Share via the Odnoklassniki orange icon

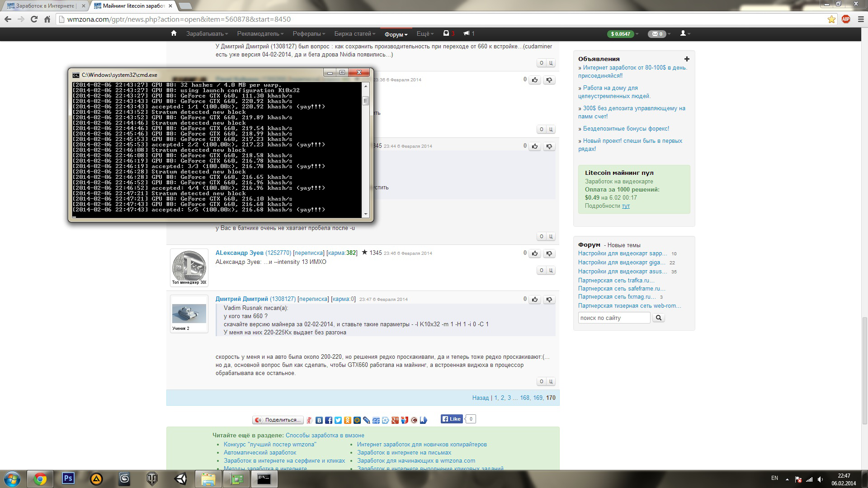[347, 420]
